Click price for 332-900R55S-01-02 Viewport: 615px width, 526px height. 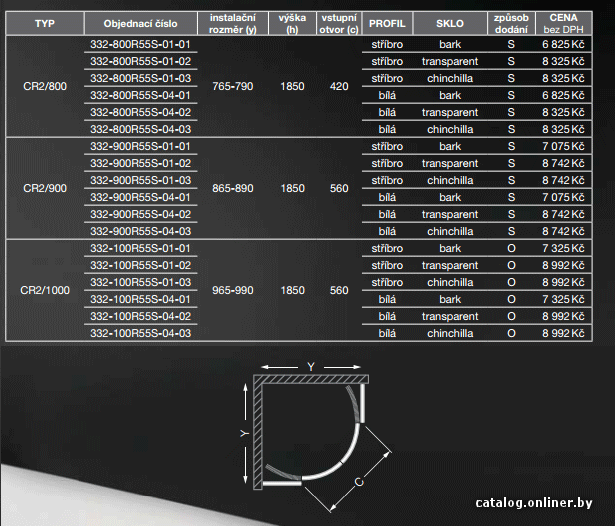coord(563,163)
